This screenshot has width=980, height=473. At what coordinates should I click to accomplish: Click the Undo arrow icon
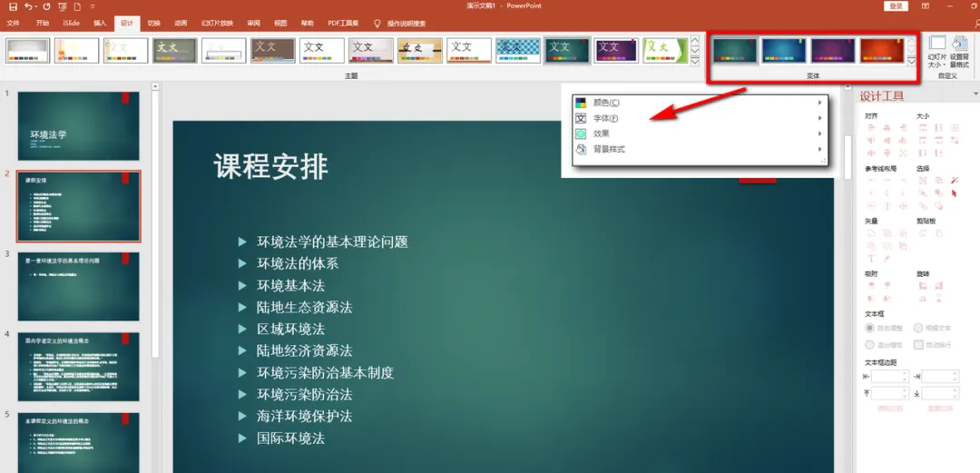28,7
